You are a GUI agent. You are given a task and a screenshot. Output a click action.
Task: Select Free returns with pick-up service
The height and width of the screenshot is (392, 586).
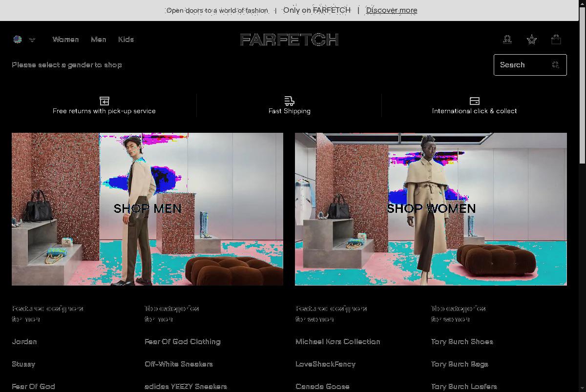pos(104,111)
